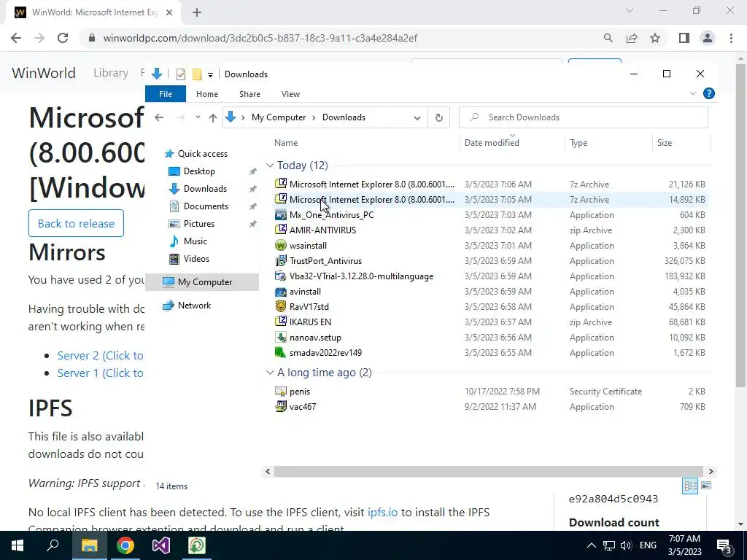Viewport: 747px width, 560px height.
Task: Click the Back to release button
Action: [x=76, y=223]
